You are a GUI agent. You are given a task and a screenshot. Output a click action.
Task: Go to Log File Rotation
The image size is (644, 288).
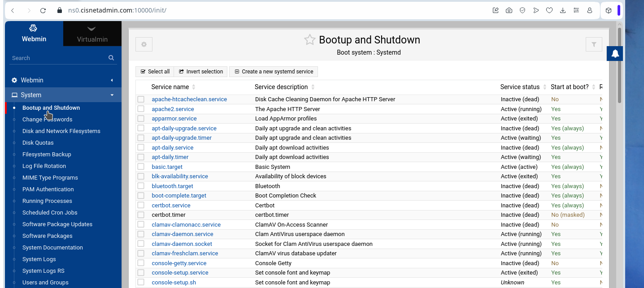click(x=44, y=166)
